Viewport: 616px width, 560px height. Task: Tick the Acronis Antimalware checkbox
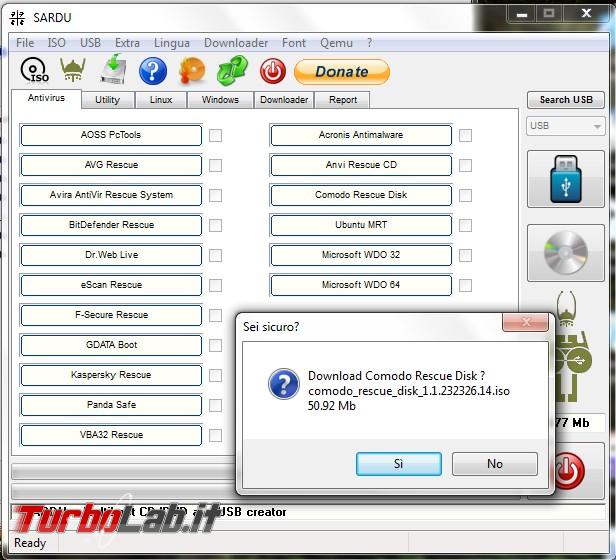point(466,136)
